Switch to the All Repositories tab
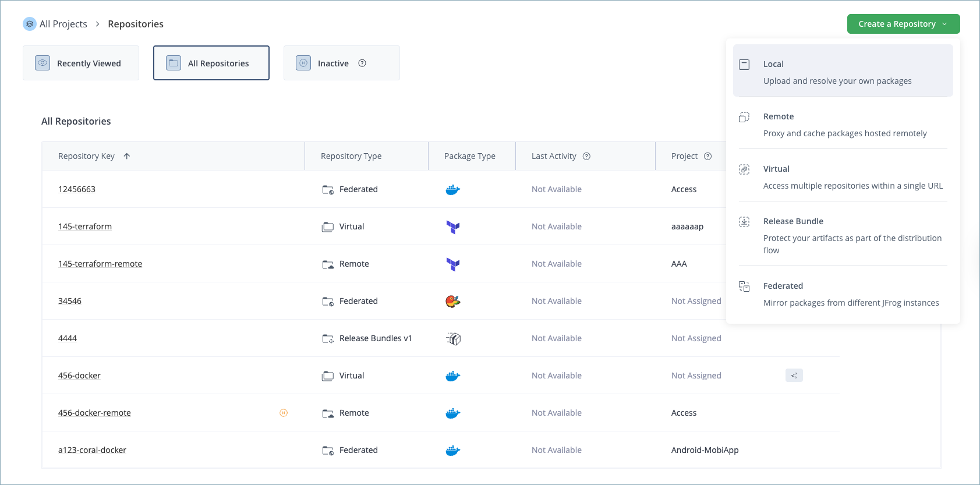The height and width of the screenshot is (485, 980). point(211,63)
